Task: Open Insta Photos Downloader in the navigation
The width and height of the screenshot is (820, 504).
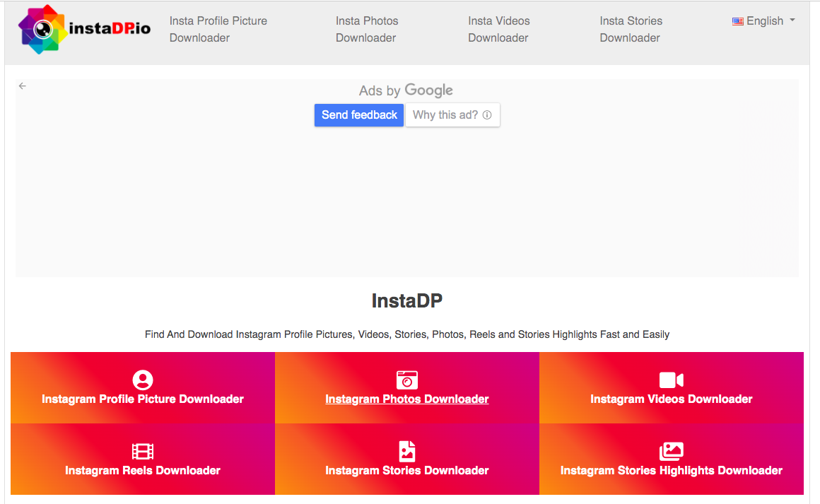Action: [367, 29]
